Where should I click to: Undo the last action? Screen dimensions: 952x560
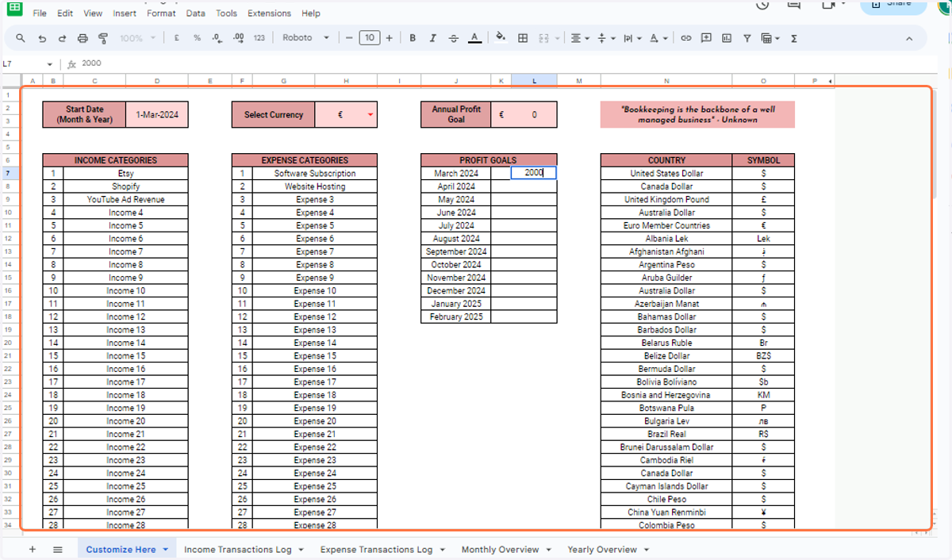(41, 38)
